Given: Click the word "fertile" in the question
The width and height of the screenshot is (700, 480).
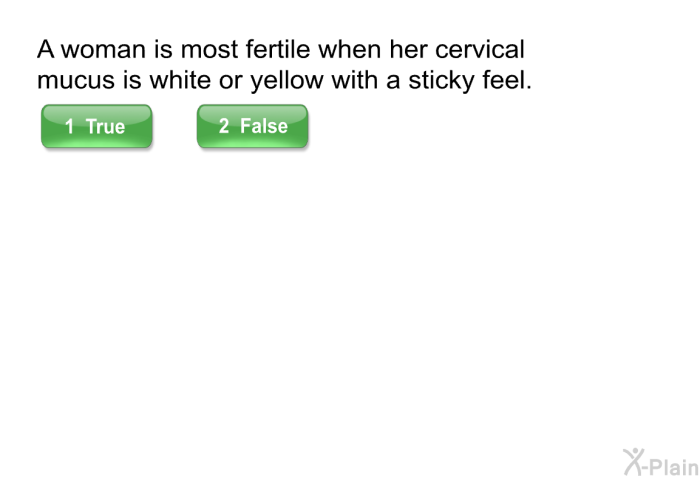Looking at the screenshot, I should (277, 49).
